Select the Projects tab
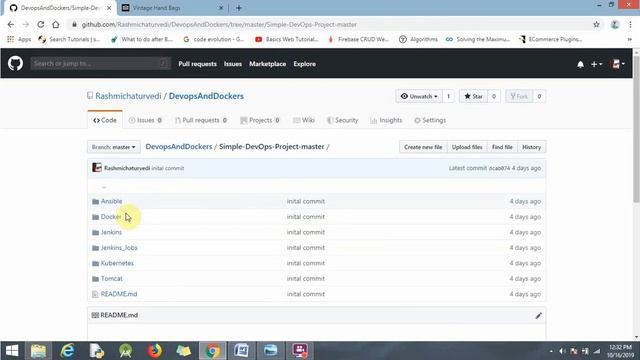The height and width of the screenshot is (360, 640). [260, 120]
